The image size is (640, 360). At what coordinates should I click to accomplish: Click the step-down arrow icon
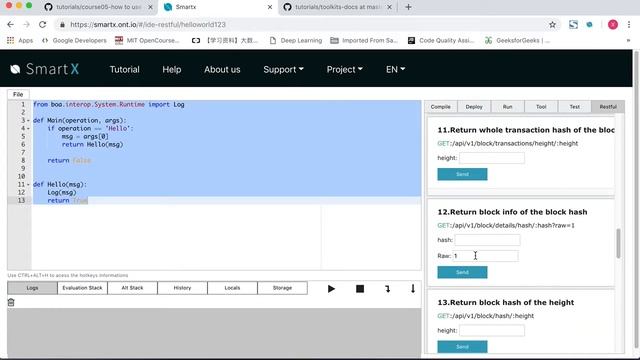[x=413, y=289]
